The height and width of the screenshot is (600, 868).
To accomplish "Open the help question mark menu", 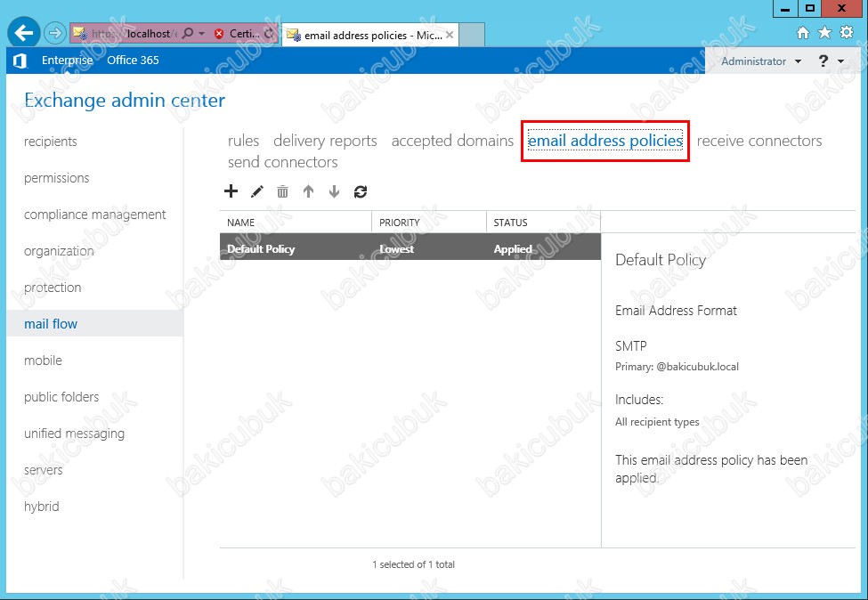I will (x=823, y=61).
